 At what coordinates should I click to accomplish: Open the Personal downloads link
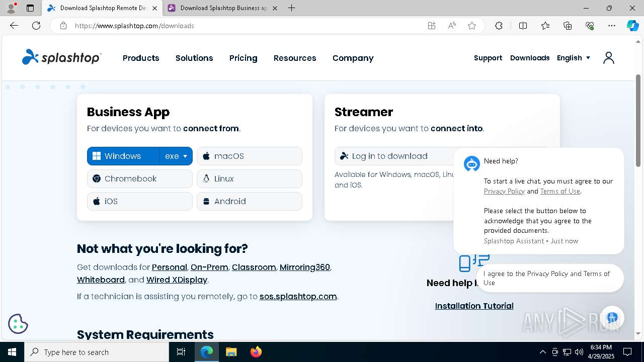(170, 267)
